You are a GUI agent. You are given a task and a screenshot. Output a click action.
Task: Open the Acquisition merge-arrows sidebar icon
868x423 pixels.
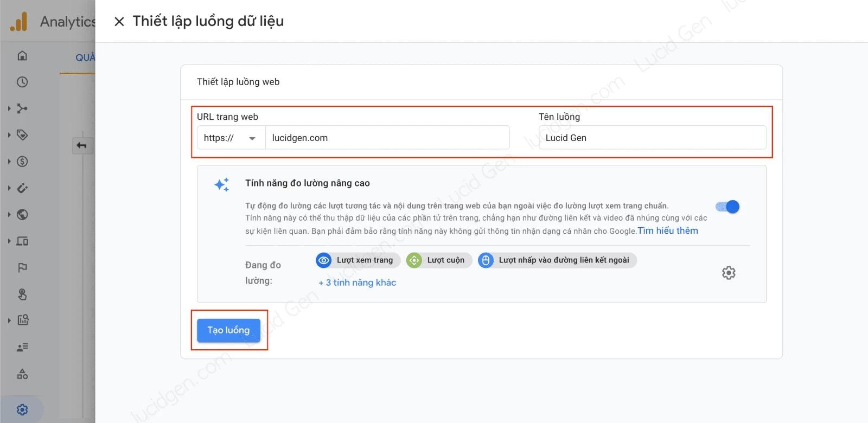point(22,108)
